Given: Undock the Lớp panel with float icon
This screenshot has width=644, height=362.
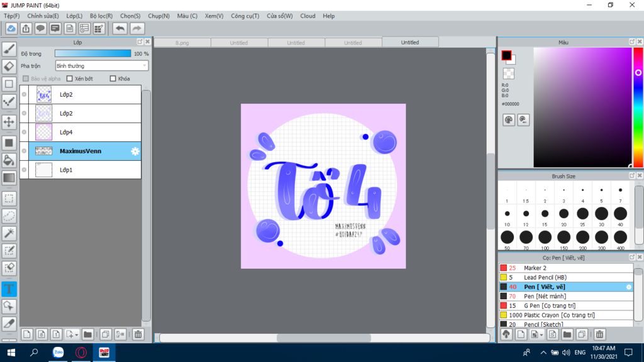Looking at the screenshot, I should pos(140,42).
